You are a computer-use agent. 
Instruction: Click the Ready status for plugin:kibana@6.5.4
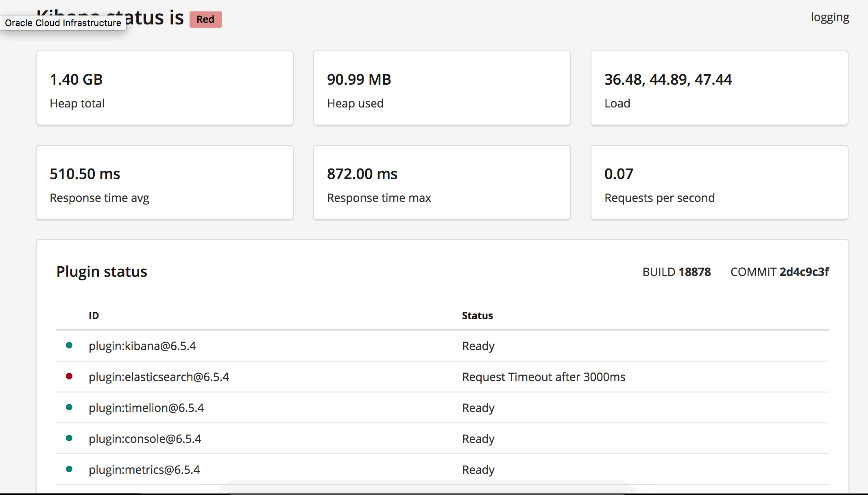tap(478, 346)
